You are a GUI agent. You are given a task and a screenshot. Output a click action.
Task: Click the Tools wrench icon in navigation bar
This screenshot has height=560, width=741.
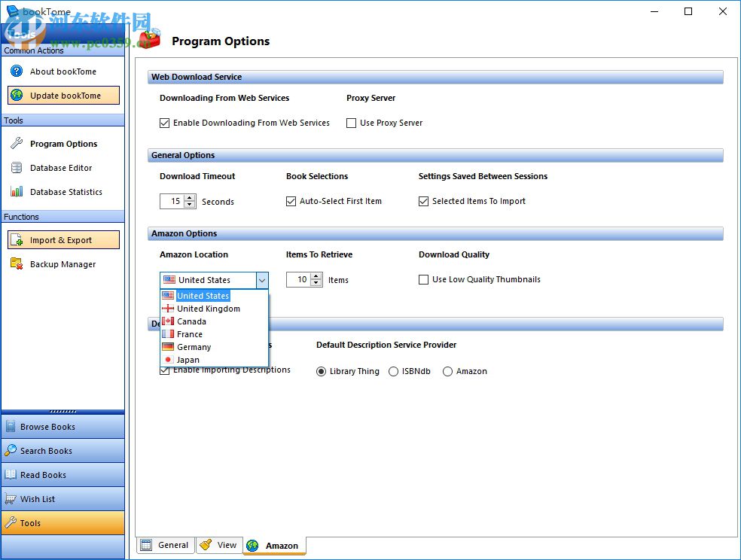coord(11,522)
